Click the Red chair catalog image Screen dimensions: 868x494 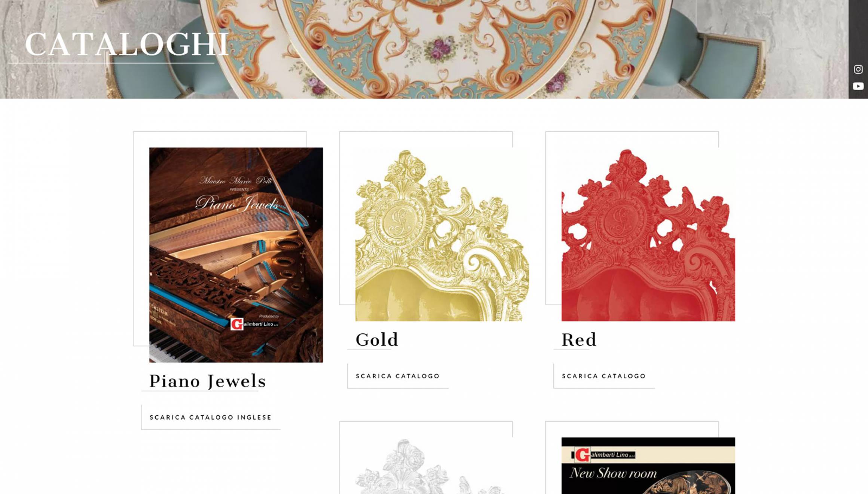coord(648,234)
